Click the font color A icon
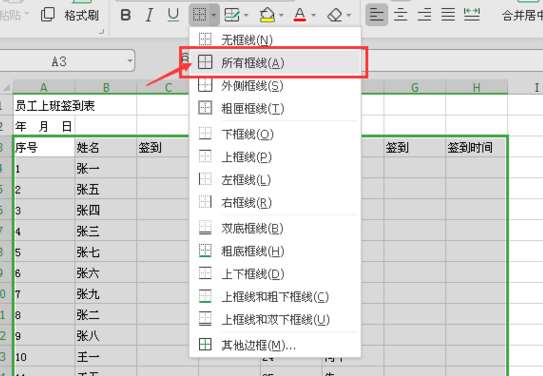The image size is (543, 376). coord(300,15)
